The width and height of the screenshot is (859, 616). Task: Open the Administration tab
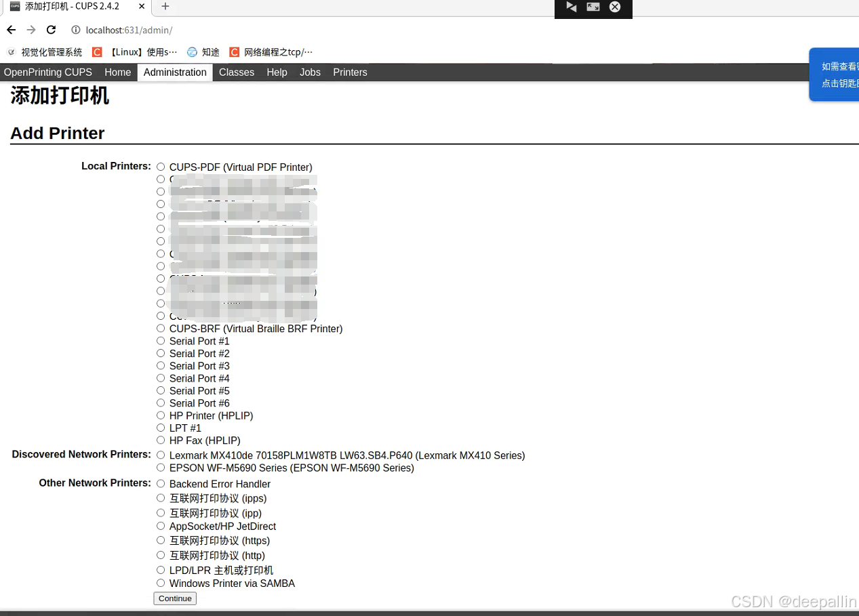click(175, 73)
